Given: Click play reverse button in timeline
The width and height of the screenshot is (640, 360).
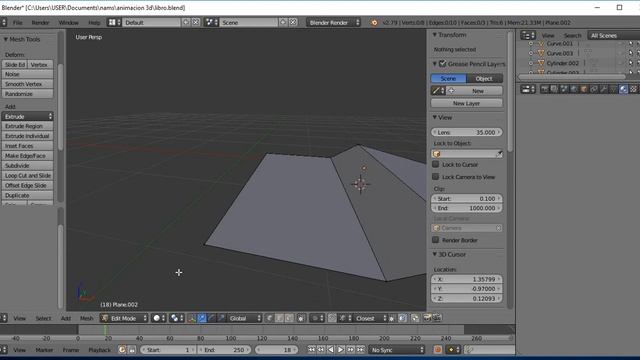Looking at the screenshot, I should 331,349.
